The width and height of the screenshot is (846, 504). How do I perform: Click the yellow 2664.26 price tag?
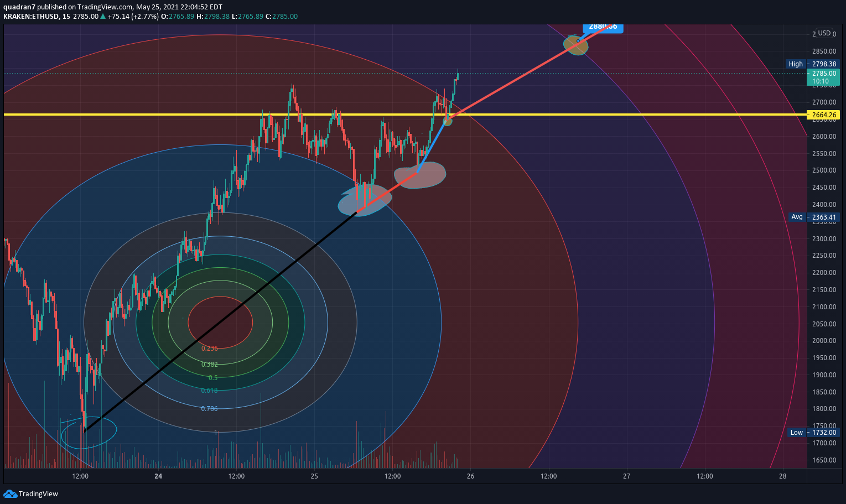click(x=823, y=115)
